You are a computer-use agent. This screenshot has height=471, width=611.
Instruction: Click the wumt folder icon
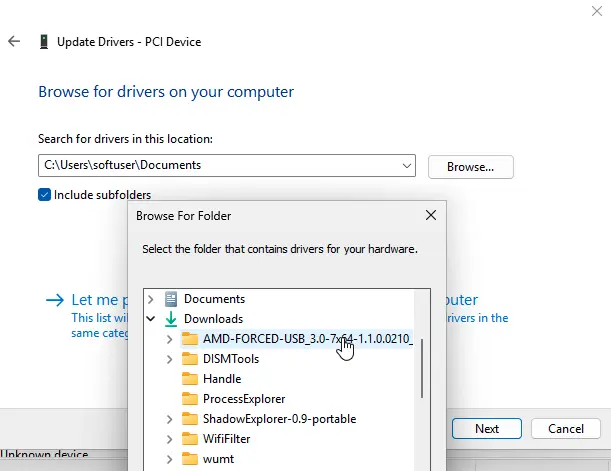(190, 459)
